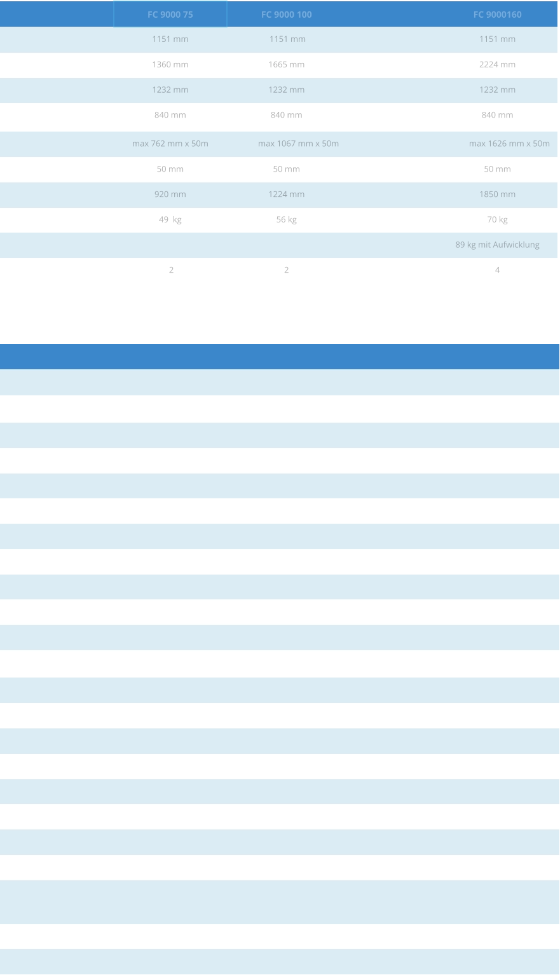Click the 2224 mm cell
The image size is (560, 975).
[497, 64]
